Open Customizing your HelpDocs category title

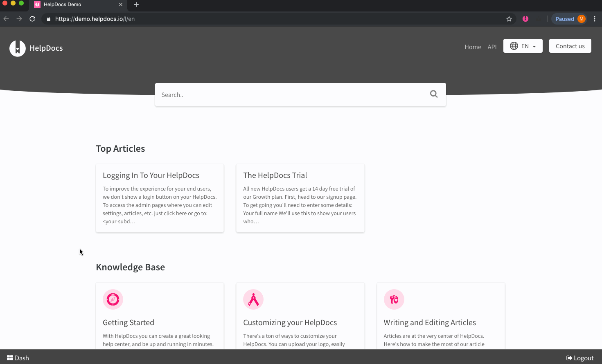coord(290,322)
